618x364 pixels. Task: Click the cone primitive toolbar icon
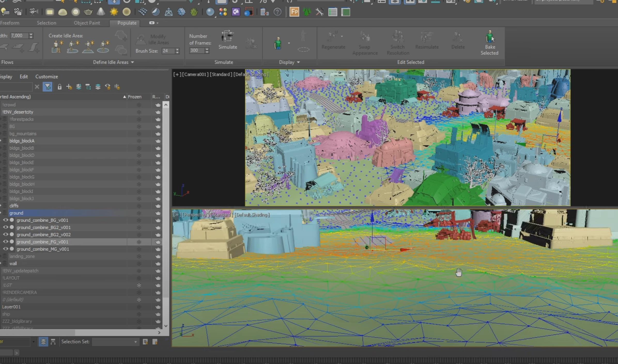pos(101,12)
